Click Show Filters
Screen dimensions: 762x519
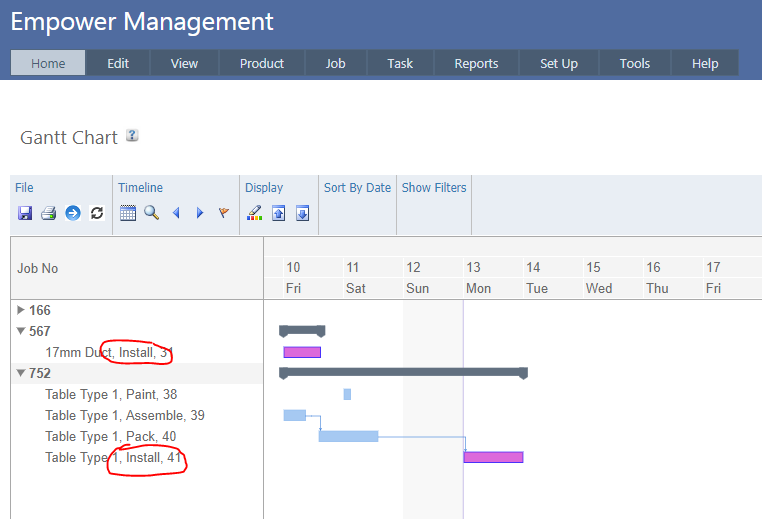pyautogui.click(x=434, y=187)
